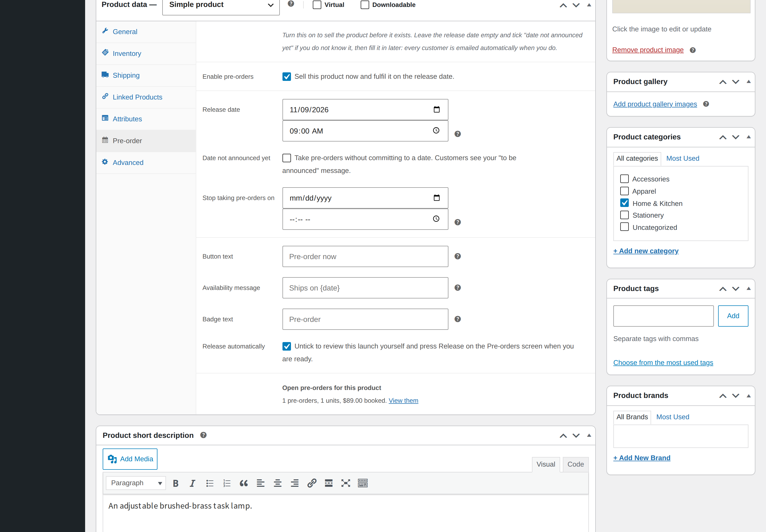This screenshot has width=766, height=532.
Task: Tick the Virtual checkbox
Action: (x=317, y=5)
